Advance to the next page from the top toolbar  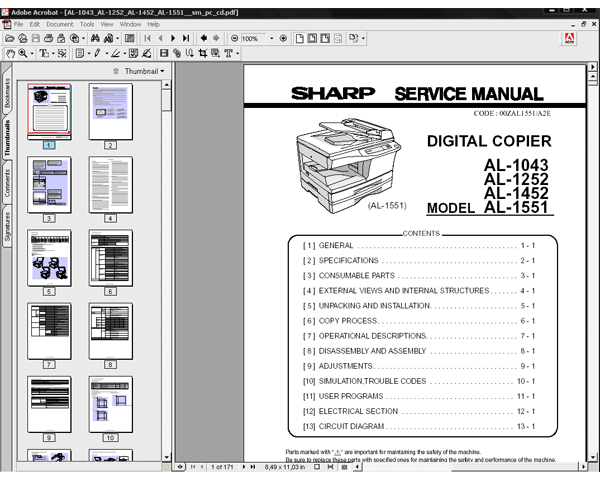[x=173, y=38]
